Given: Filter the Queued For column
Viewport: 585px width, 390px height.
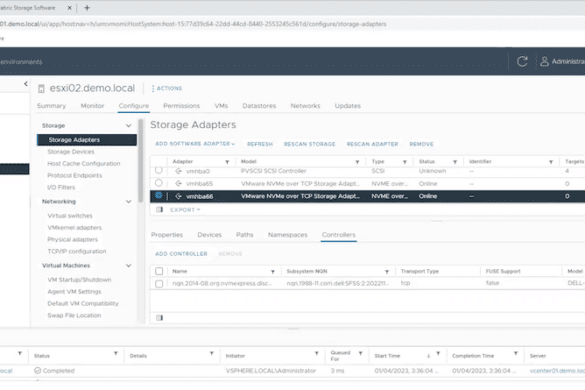Looking at the screenshot, I should point(360,353).
